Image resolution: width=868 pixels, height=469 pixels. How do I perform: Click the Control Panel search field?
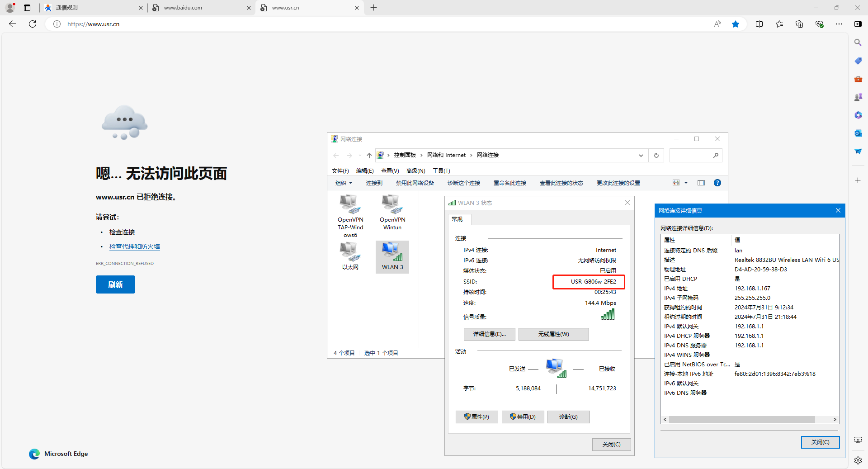691,155
